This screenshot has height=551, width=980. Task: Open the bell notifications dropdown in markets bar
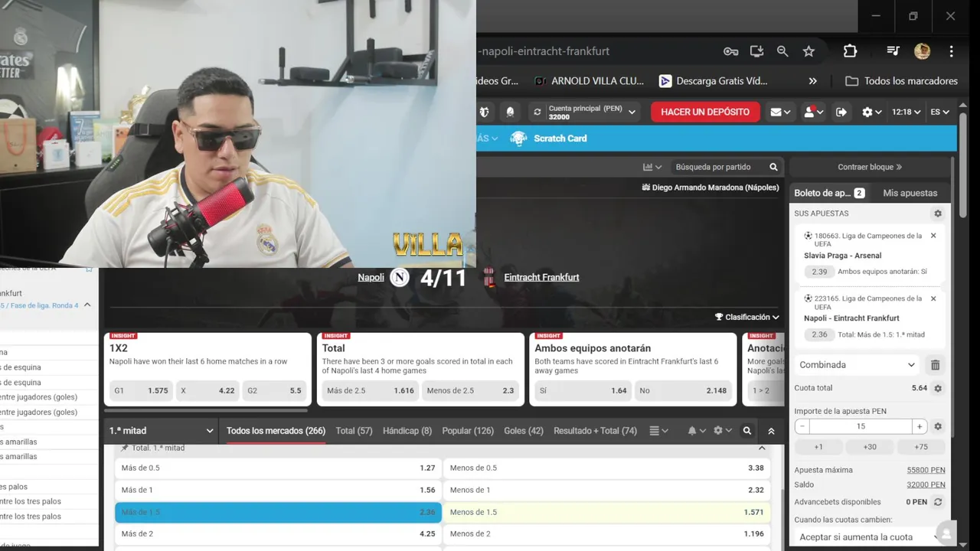(697, 431)
